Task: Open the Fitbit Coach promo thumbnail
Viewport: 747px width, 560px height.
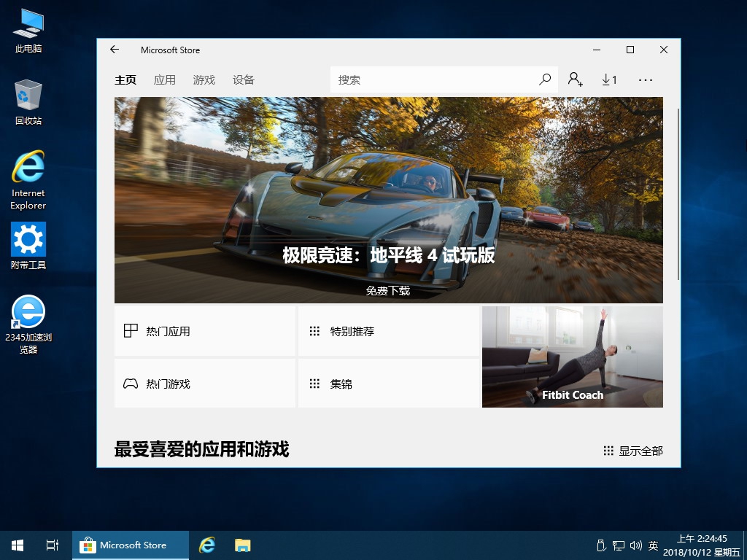Action: 573,357
